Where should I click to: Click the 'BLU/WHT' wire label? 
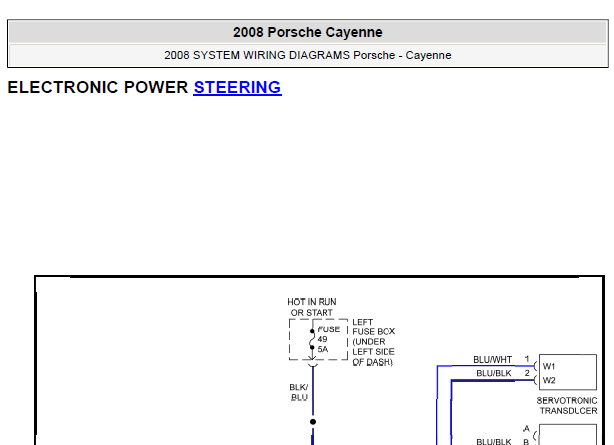pos(493,360)
